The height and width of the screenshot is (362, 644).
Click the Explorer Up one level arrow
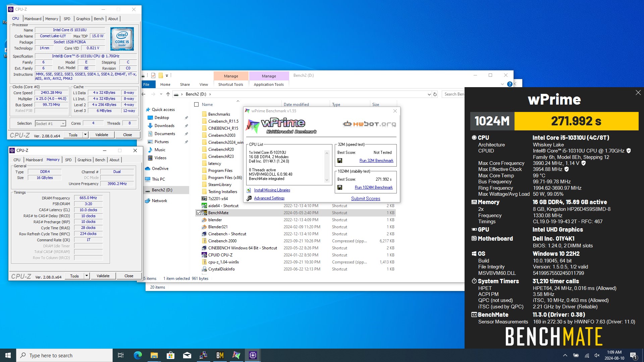click(x=168, y=94)
